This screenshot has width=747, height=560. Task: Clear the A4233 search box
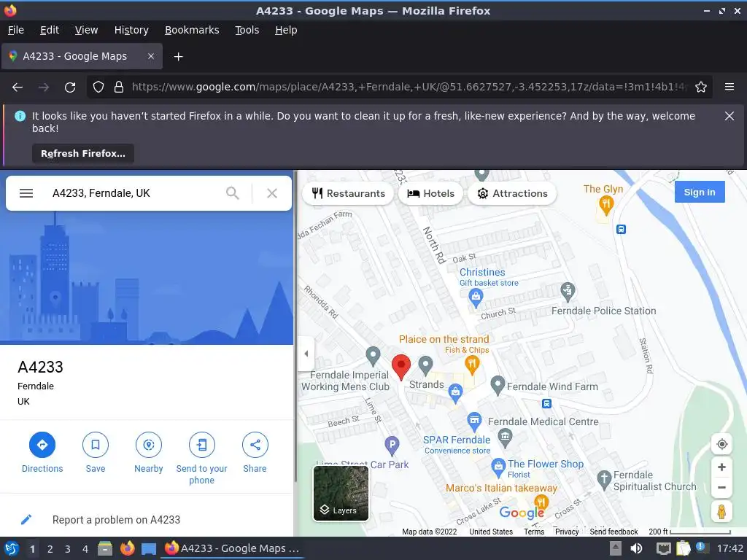(272, 192)
